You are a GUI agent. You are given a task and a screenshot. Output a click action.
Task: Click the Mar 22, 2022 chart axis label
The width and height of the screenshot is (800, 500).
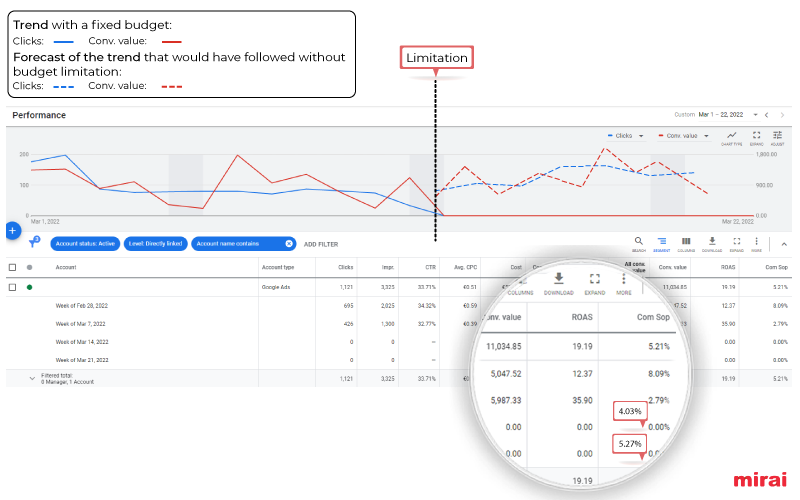[x=738, y=222]
